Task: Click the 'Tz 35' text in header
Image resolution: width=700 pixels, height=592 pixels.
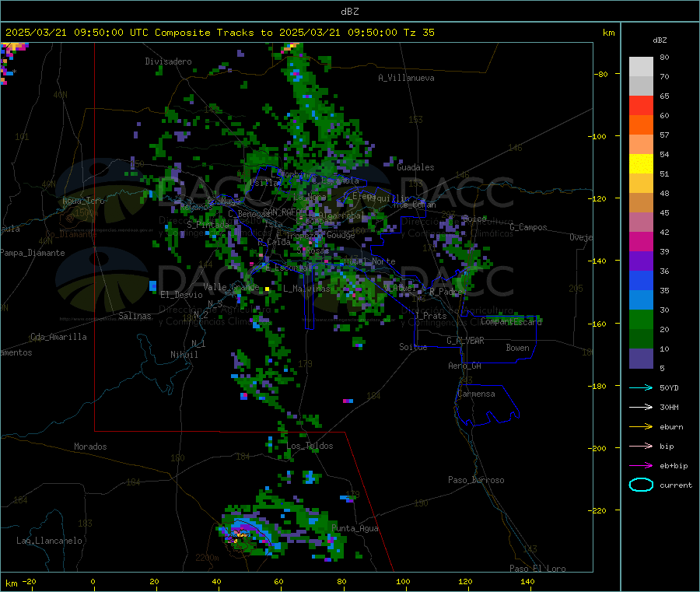Action: click(418, 33)
